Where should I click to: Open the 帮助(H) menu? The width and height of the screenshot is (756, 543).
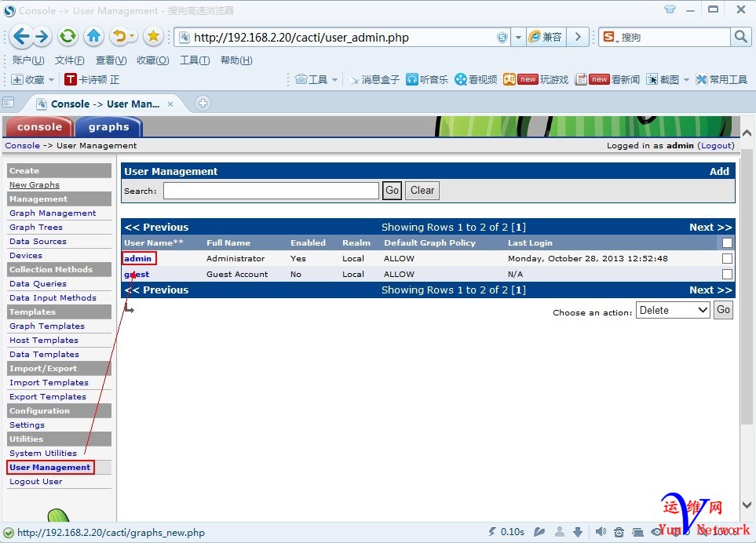pos(236,60)
